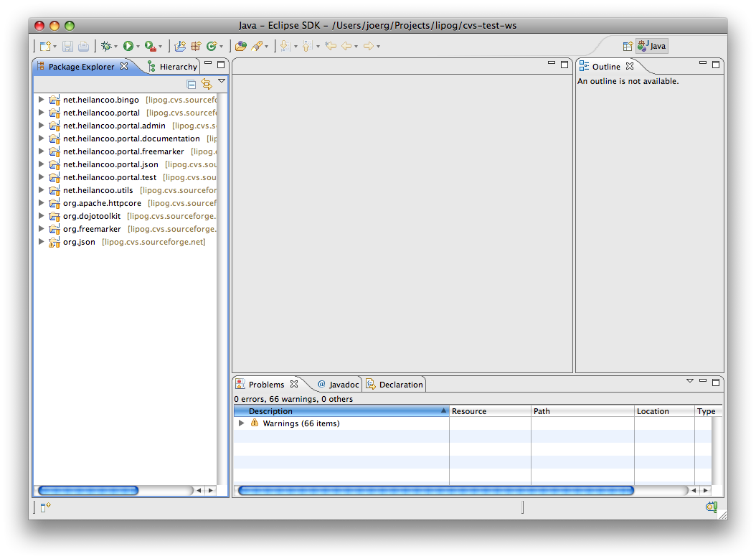Open the Package Explorer view menu arrow
Viewport: 756px width, 559px height.
click(222, 81)
